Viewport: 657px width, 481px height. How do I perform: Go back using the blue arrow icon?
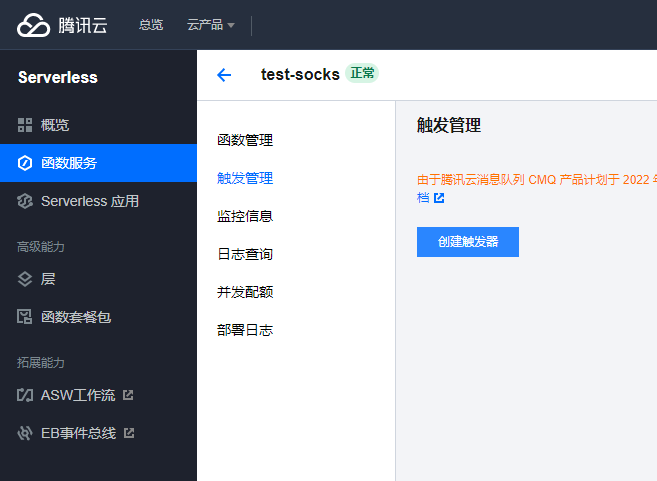(x=224, y=75)
